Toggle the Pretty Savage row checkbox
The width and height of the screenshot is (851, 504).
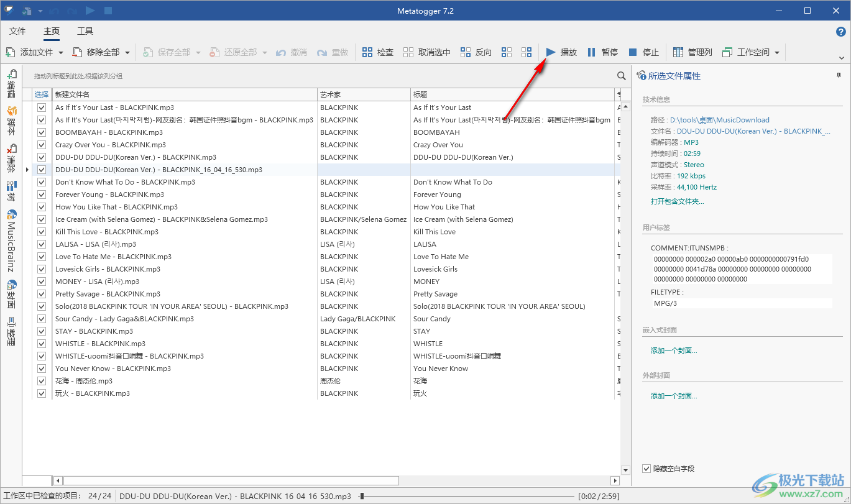pyautogui.click(x=42, y=294)
